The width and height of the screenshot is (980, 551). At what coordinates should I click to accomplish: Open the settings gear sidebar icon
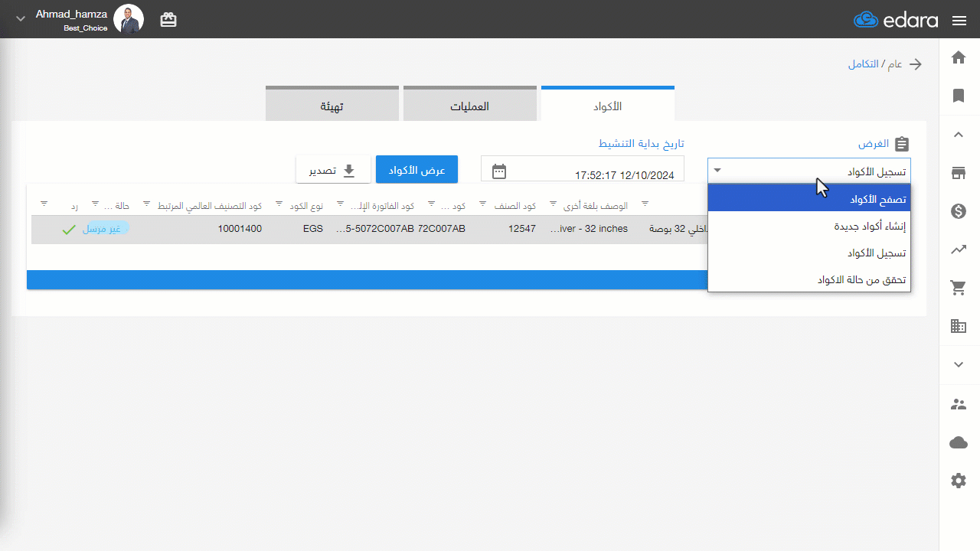[959, 481]
